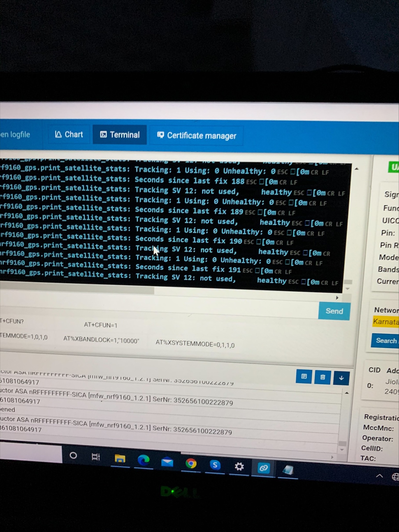Click the Send button
The width and height of the screenshot is (399, 532).
pyautogui.click(x=334, y=311)
